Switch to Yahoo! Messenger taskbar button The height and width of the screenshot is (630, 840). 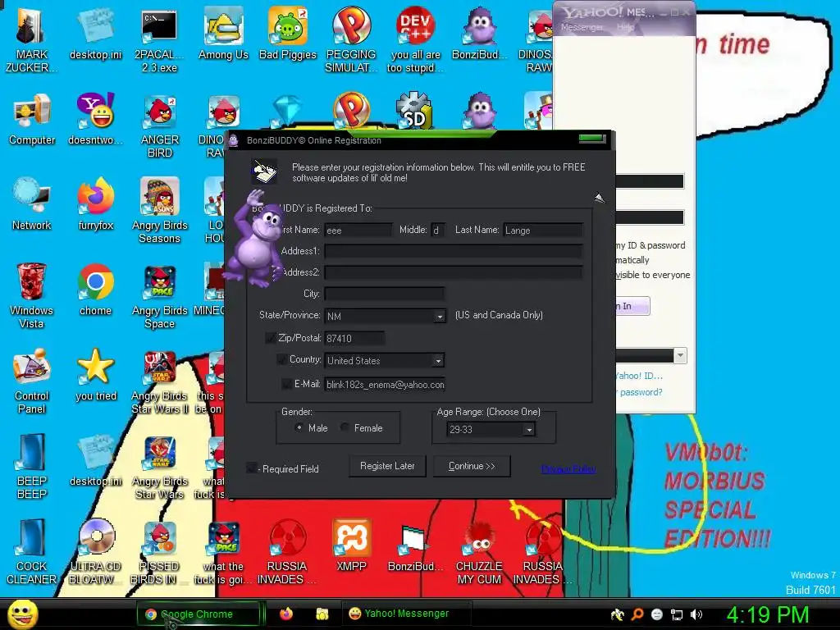pos(406,614)
